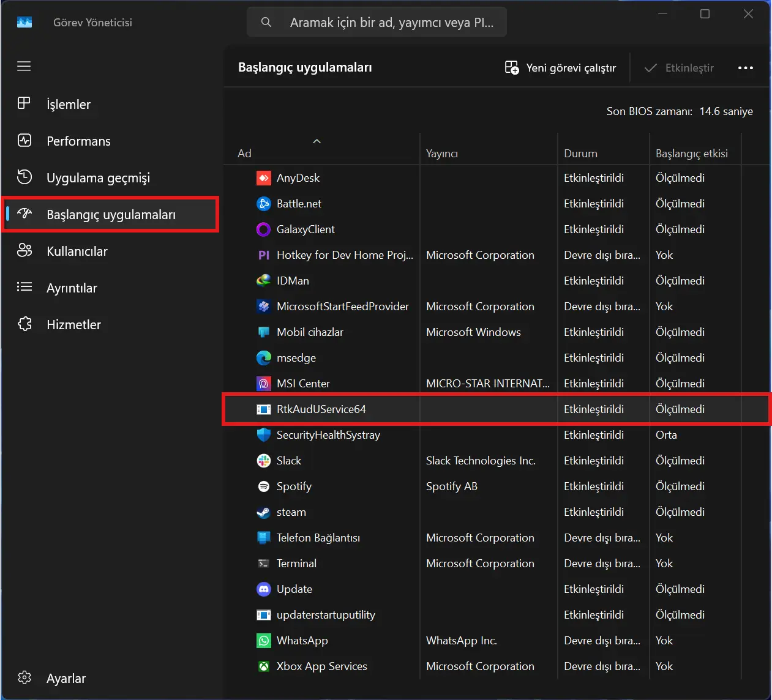The image size is (772, 700).
Task: Click the Hotkey for Dev Home icon
Action: (263, 255)
